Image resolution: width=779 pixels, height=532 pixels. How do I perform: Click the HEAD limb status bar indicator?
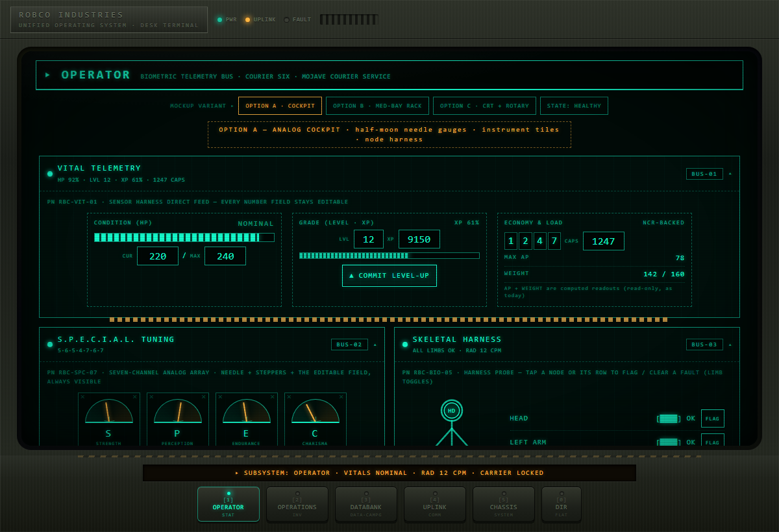click(x=669, y=418)
